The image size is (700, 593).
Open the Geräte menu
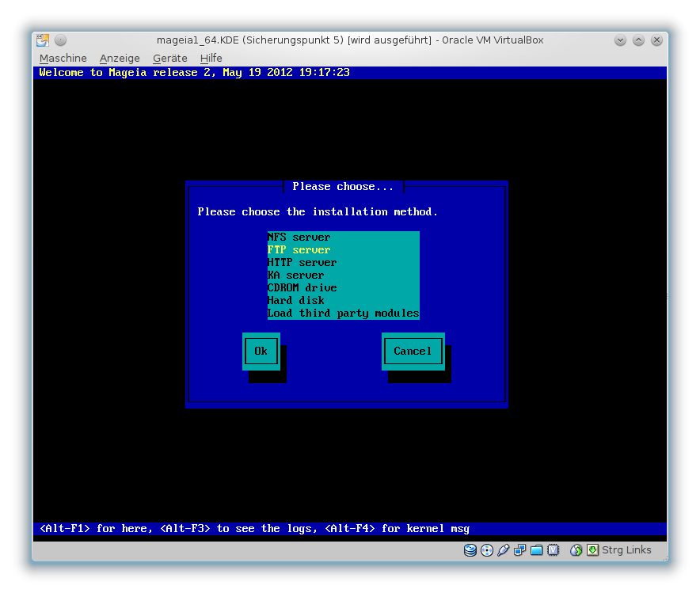tap(170, 58)
